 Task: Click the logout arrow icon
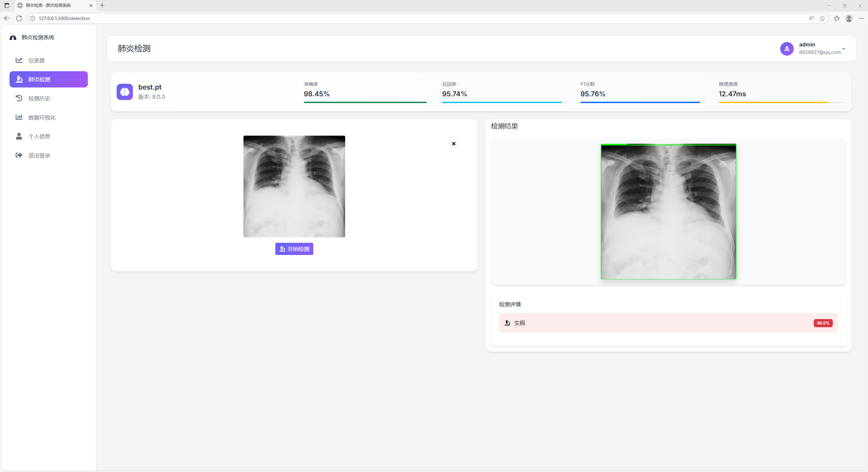click(x=19, y=155)
